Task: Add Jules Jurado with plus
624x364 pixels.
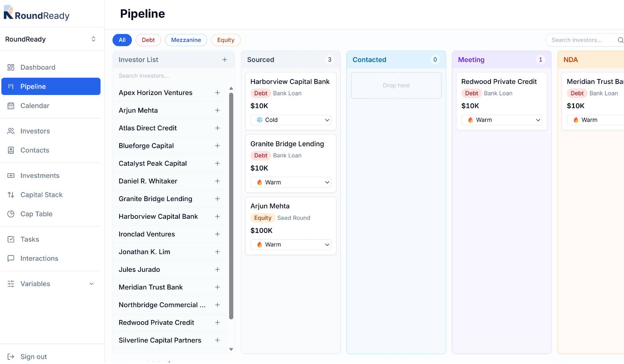Action: click(x=217, y=269)
